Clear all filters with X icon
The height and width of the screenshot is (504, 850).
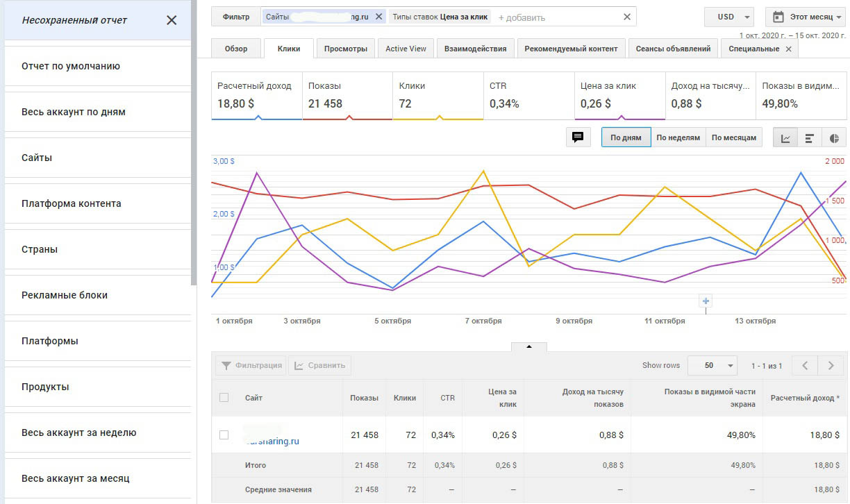pyautogui.click(x=627, y=17)
